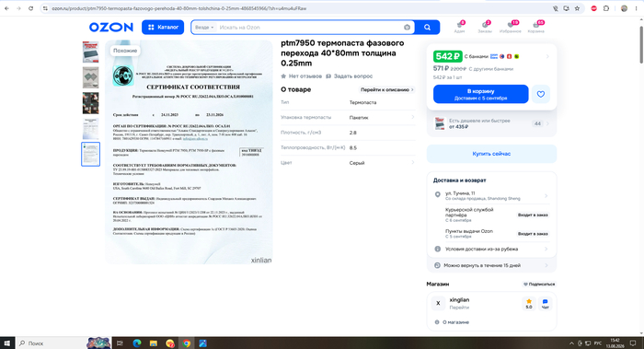
Task: Open the xinglian store 5.0 rating
Action: point(529,304)
